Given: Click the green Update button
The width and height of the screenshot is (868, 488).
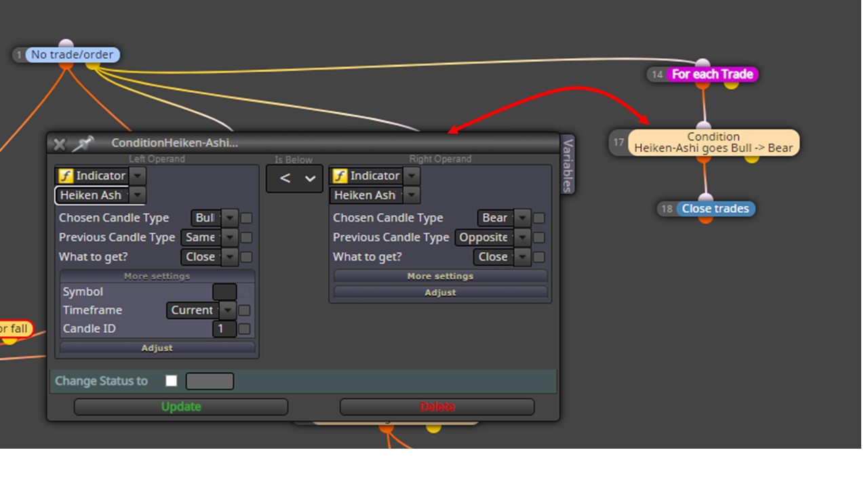Looking at the screenshot, I should click(181, 407).
